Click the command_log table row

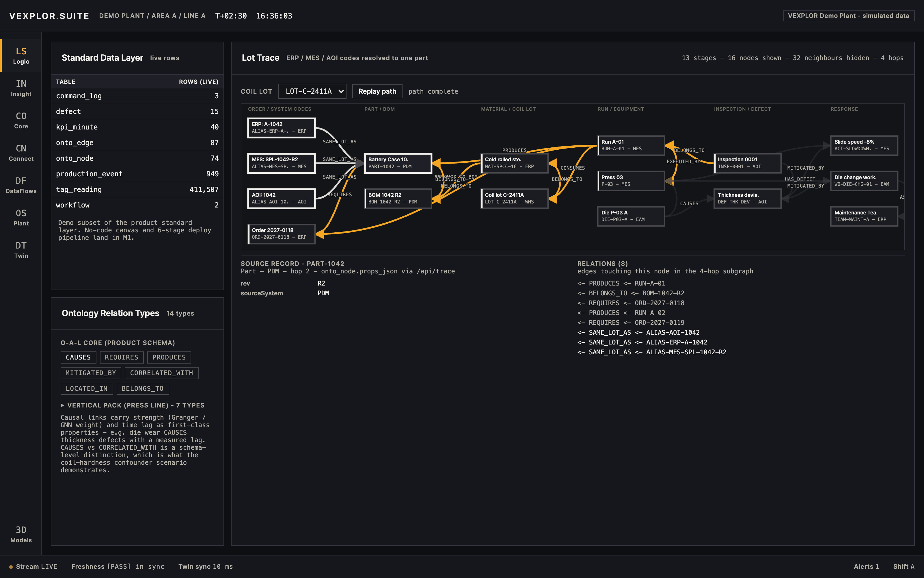point(137,96)
